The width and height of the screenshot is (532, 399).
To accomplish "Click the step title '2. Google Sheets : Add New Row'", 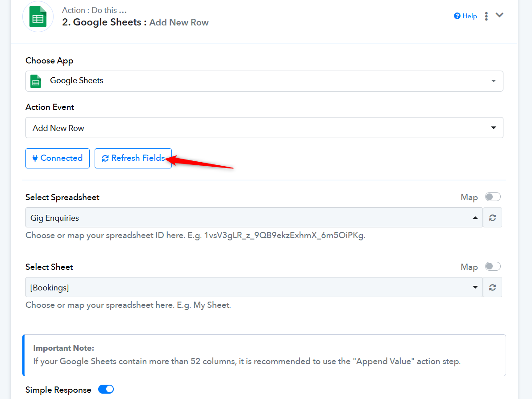I will [x=135, y=22].
